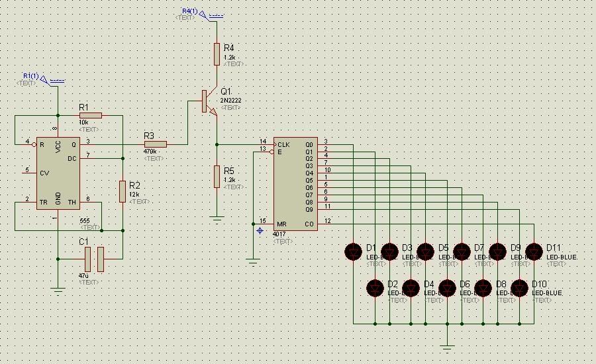Click the LED-BLUE label of D10
Screen dimensions: 596x364
[x=547, y=293]
